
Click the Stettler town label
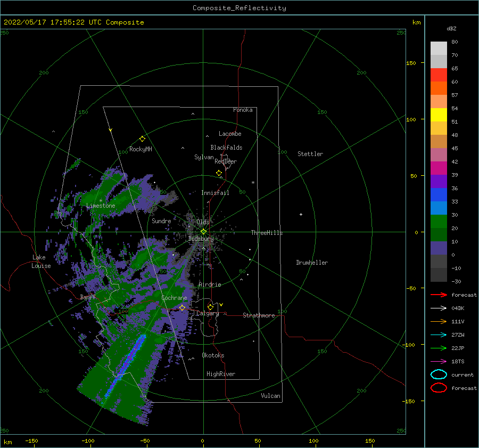click(310, 154)
